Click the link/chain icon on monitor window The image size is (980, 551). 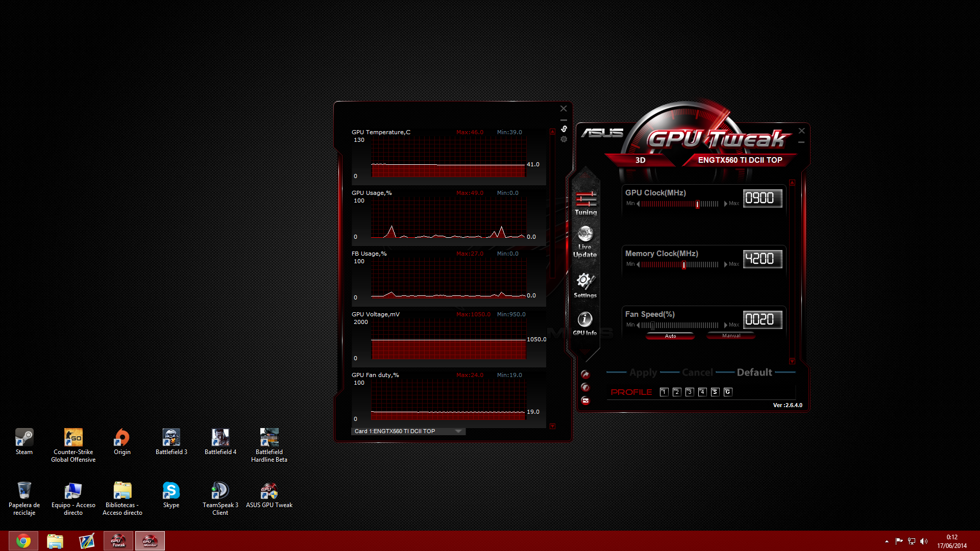pos(564,129)
